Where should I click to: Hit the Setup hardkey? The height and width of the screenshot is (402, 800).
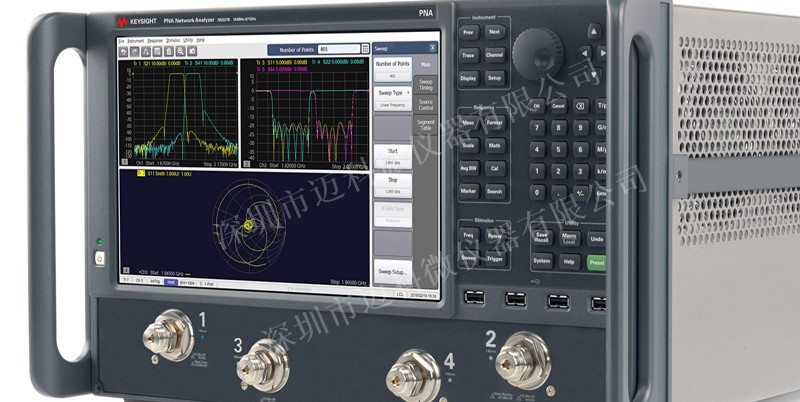coord(495,78)
